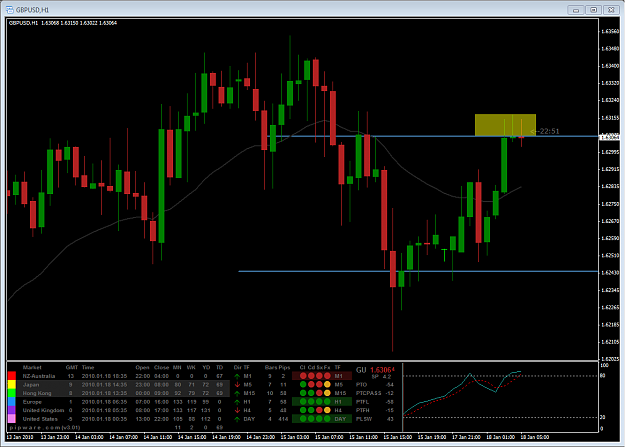Click the 'Japan' market row label
625x447 pixels.
(31, 385)
